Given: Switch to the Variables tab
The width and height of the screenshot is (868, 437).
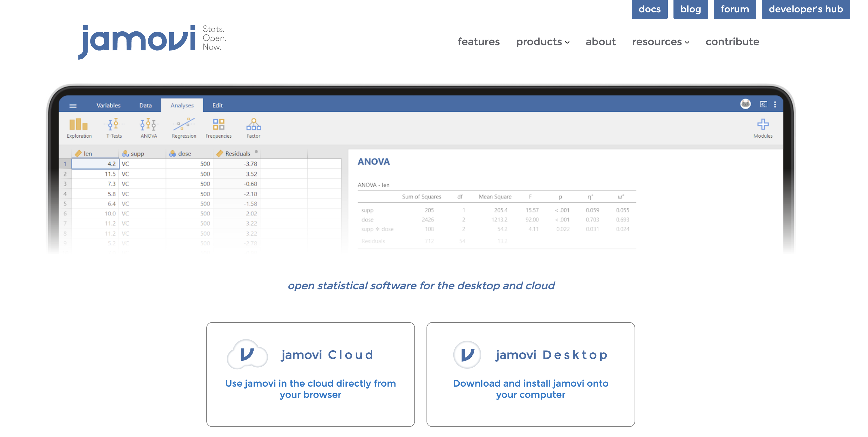Looking at the screenshot, I should (108, 105).
